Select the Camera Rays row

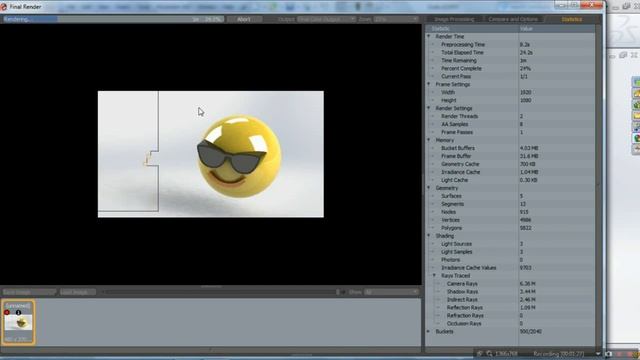[510, 283]
